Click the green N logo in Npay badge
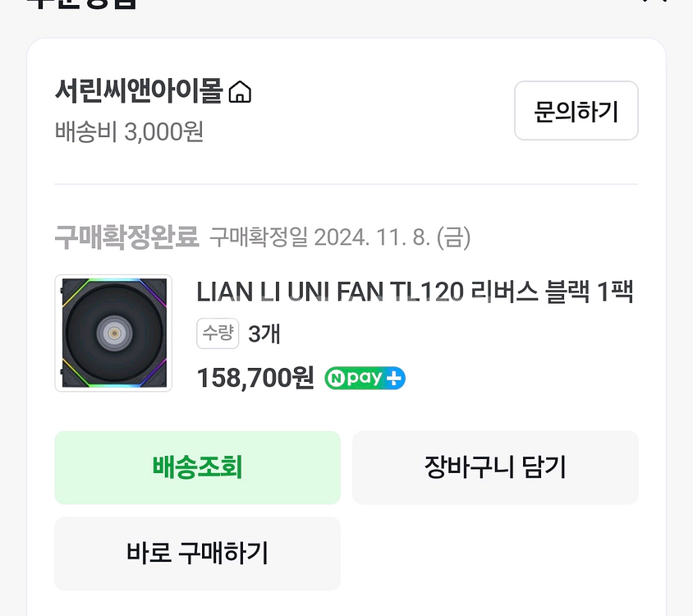 point(336,379)
